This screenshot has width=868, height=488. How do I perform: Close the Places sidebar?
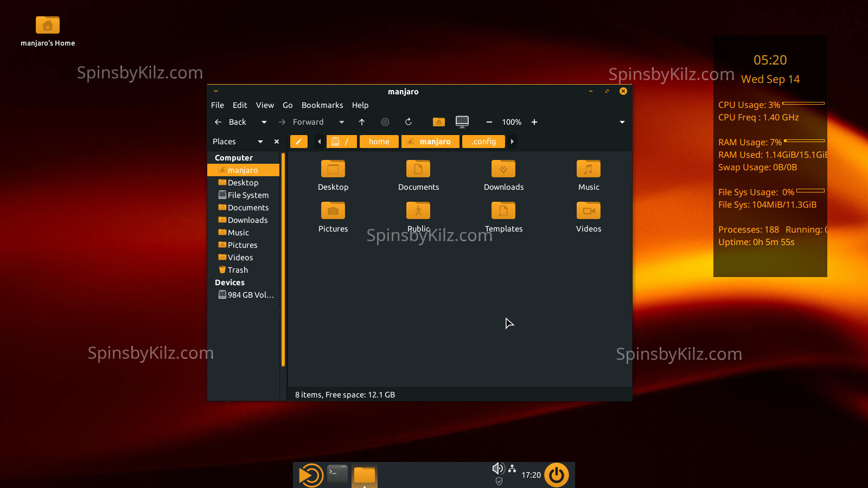(277, 142)
